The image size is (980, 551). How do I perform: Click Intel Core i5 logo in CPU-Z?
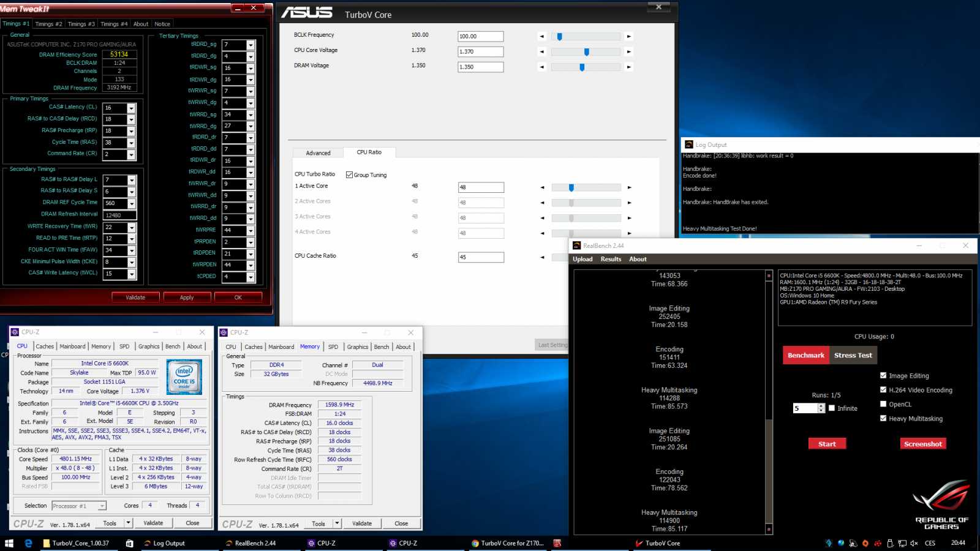[x=184, y=378]
